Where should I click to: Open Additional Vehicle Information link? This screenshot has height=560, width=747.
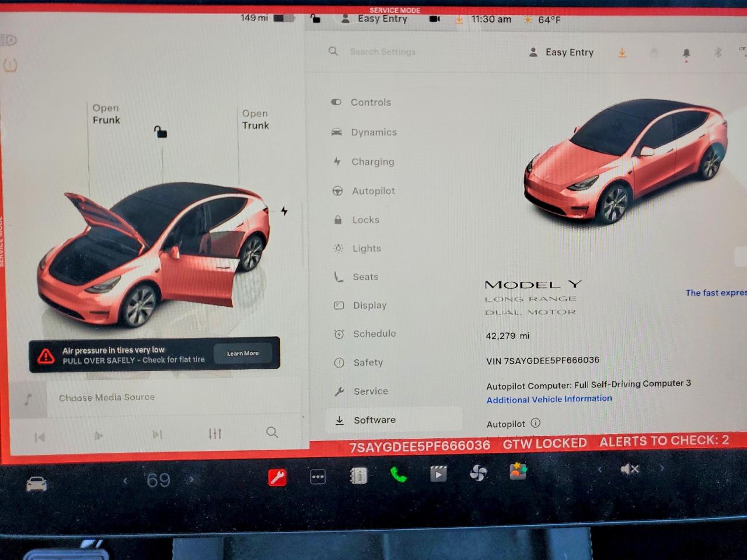[x=549, y=399]
